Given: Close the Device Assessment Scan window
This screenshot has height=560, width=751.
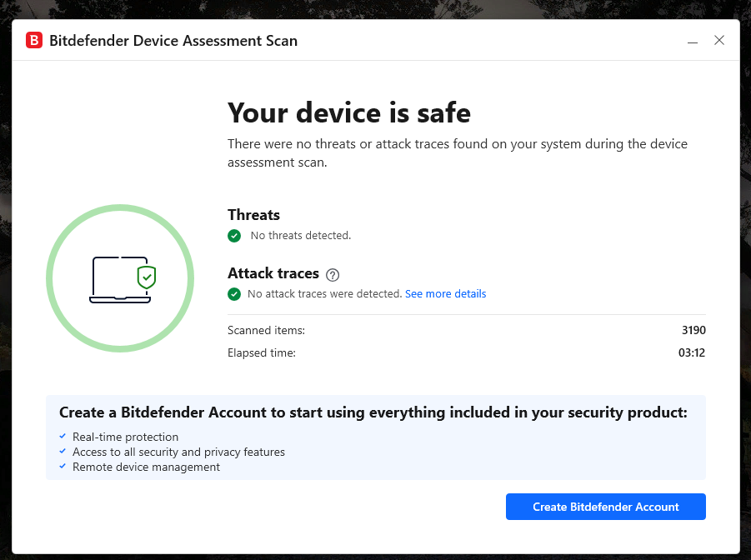Looking at the screenshot, I should pos(719,40).
